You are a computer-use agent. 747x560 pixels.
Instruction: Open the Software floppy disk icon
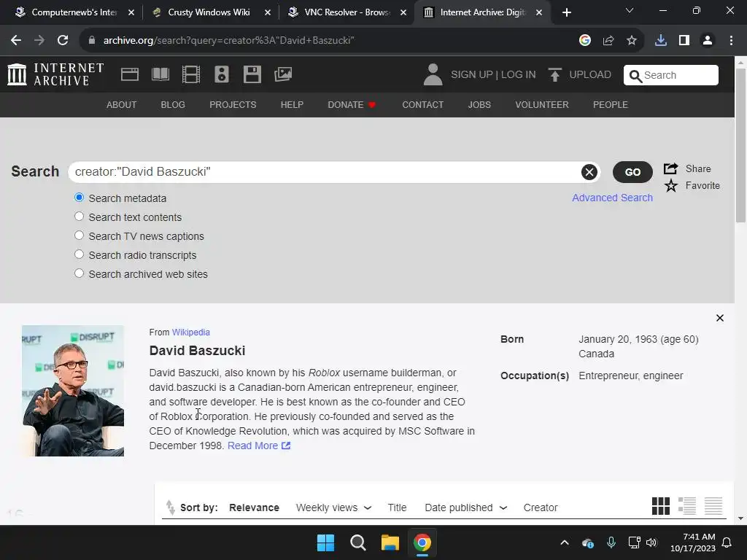point(252,75)
